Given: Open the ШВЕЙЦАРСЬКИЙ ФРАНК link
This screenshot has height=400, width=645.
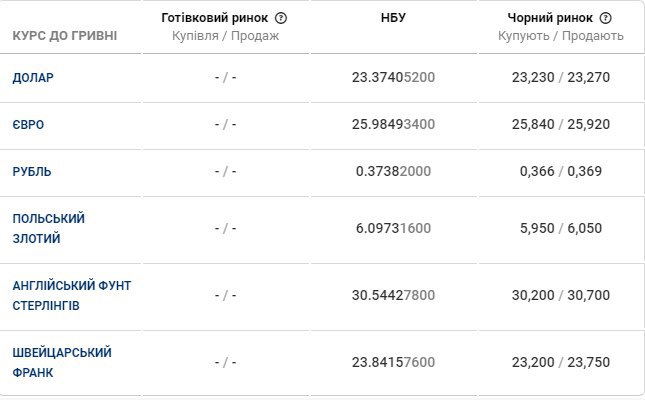Looking at the screenshot, I should click(x=61, y=362).
